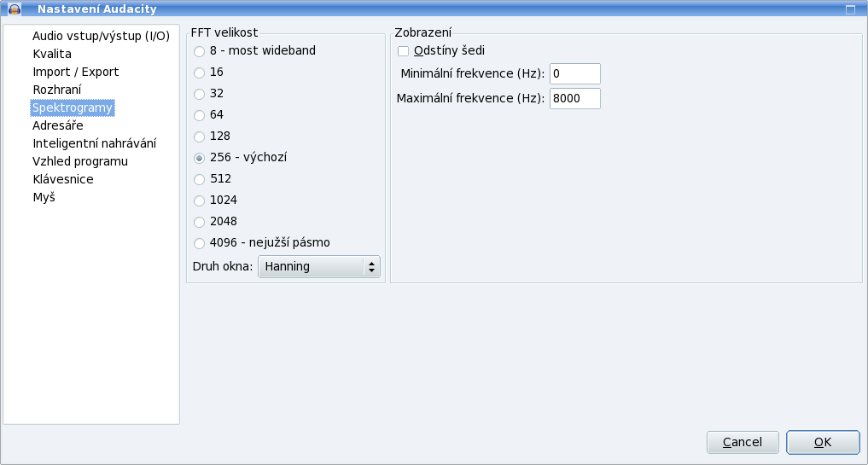Select FFT size 2048
Screen dimensions: 868x465
199,222
